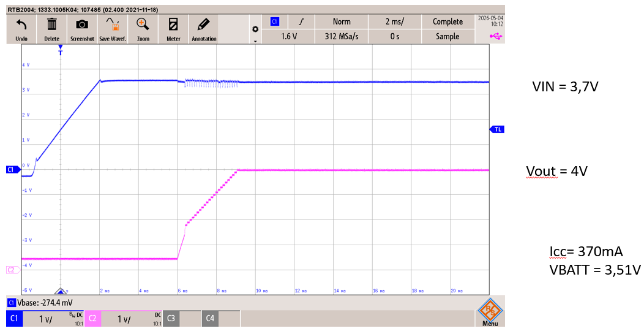Open C2 vertical scale 1 V/
Viewport: 644px width, 331px height.
[x=132, y=319]
